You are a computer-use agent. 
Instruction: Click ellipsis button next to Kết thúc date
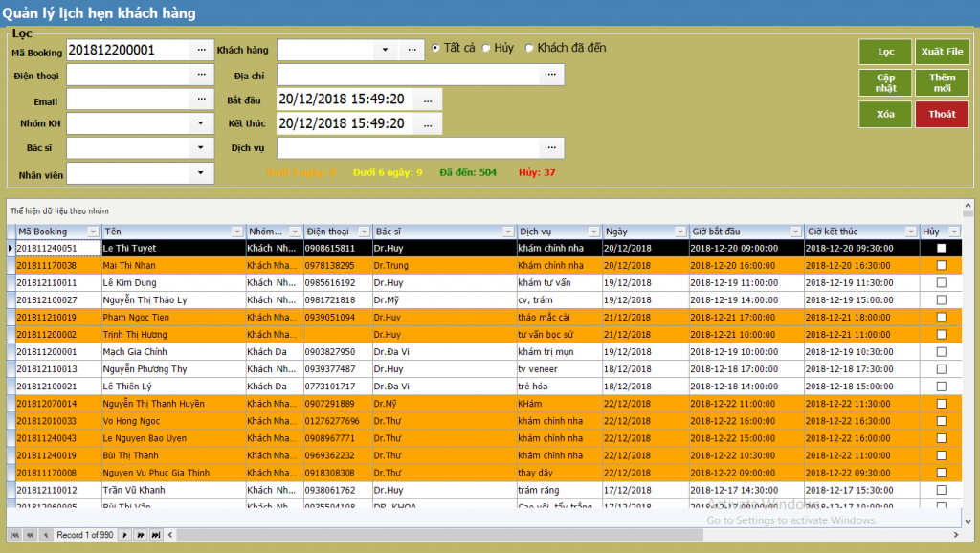pos(428,124)
